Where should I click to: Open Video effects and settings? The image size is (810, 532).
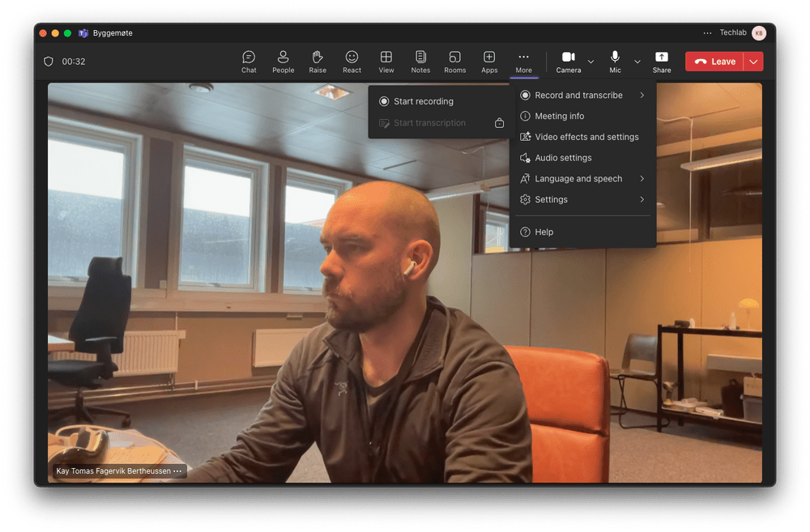582,137
